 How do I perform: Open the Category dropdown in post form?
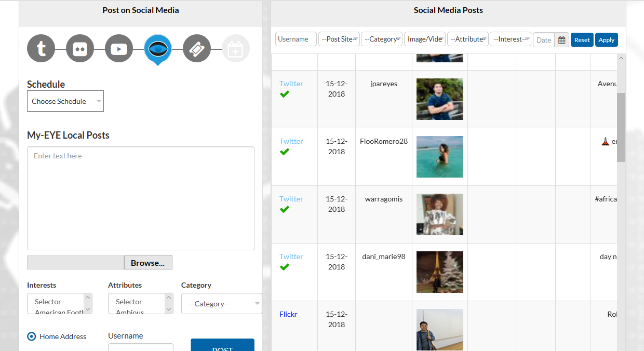pos(222,304)
